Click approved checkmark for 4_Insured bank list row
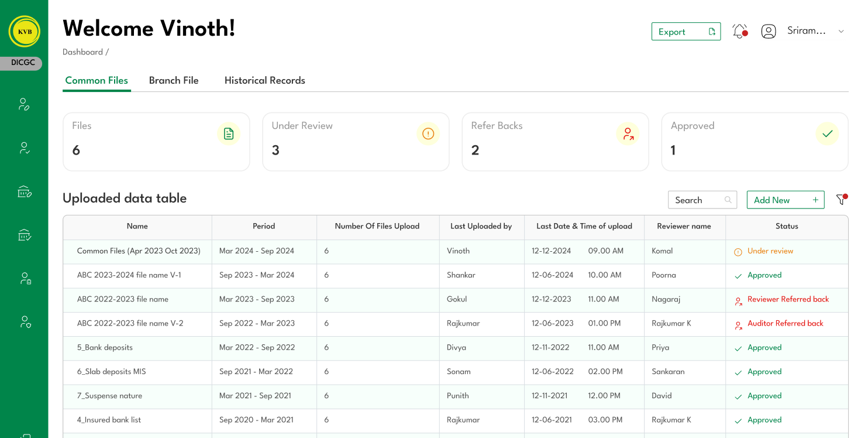The height and width of the screenshot is (438, 868). coord(738,420)
